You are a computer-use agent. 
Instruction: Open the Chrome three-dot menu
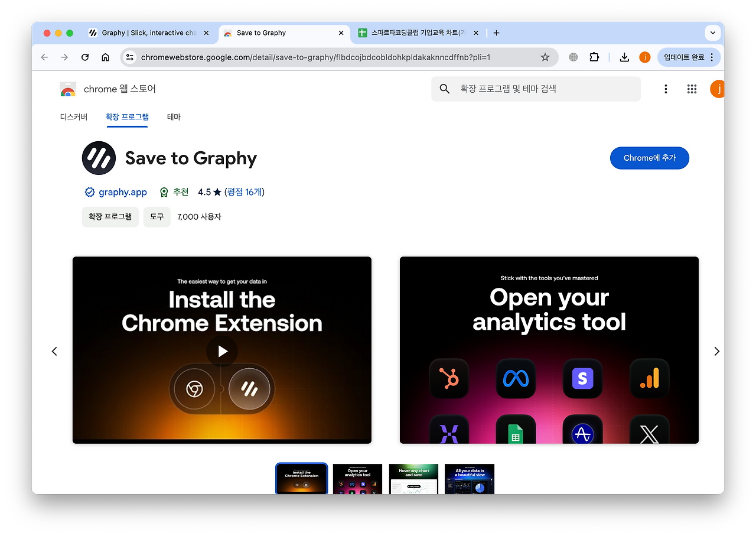click(712, 57)
